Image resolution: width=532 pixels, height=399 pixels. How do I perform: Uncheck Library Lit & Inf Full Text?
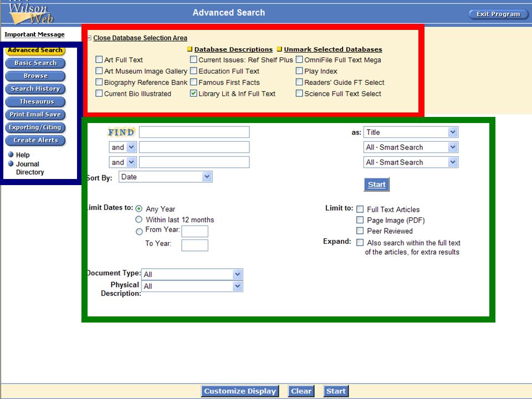(x=193, y=93)
